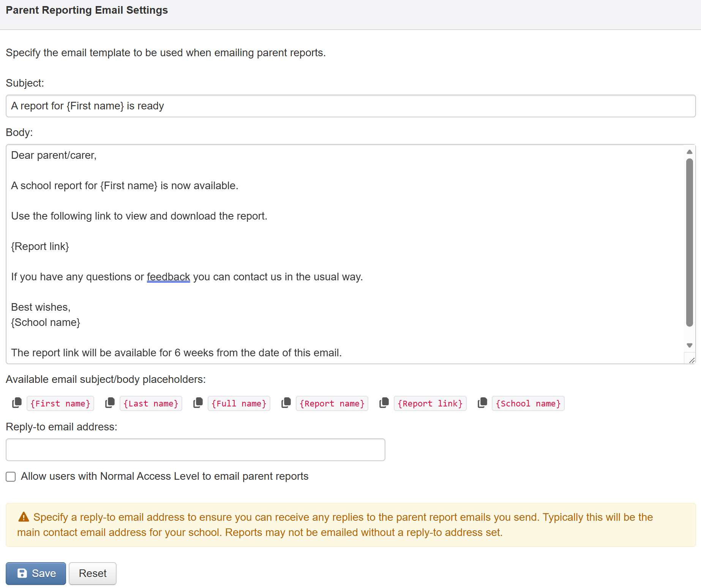The width and height of the screenshot is (701, 588).
Task: Copy the {Last name} placeholder icon
Action: (110, 403)
